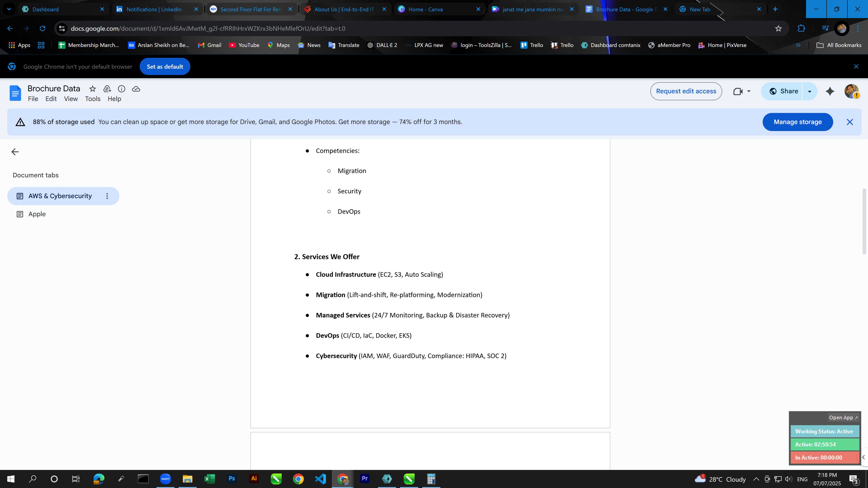This screenshot has width=868, height=488.
Task: Open the Google Docs home icon
Action: tap(15, 93)
